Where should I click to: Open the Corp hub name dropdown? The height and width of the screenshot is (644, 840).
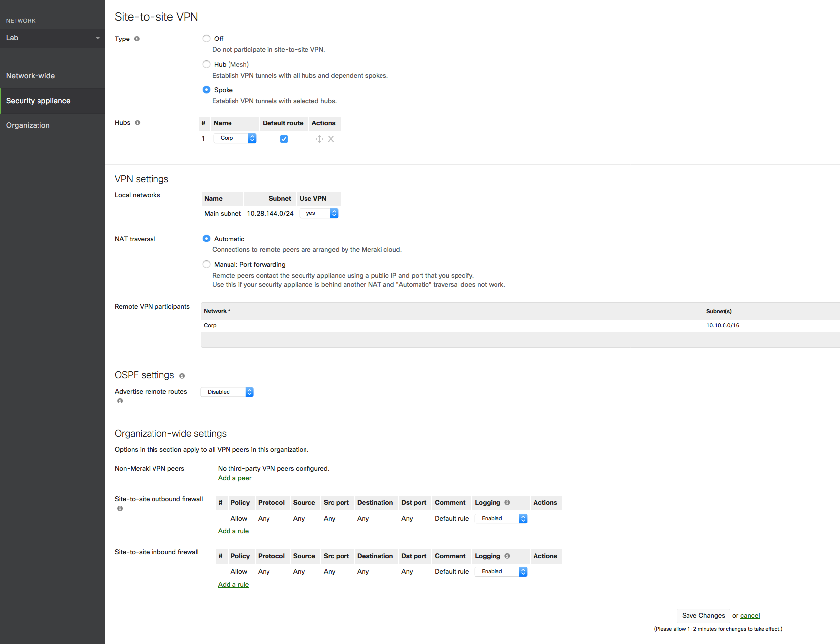(x=235, y=138)
